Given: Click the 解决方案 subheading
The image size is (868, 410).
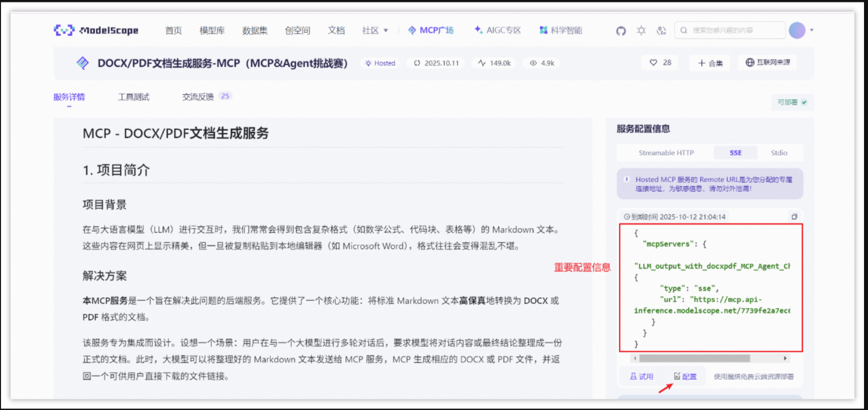Looking at the screenshot, I should tap(104, 276).
